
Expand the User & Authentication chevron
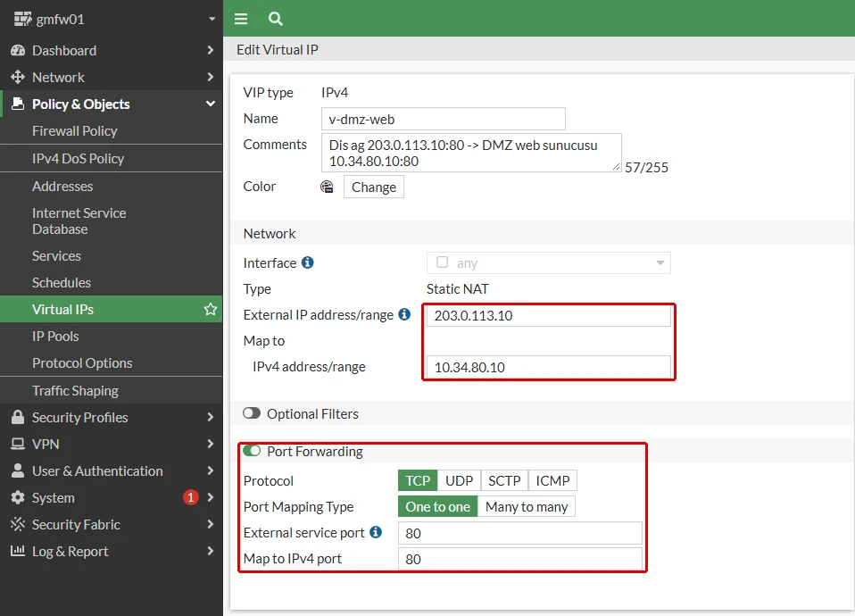211,470
